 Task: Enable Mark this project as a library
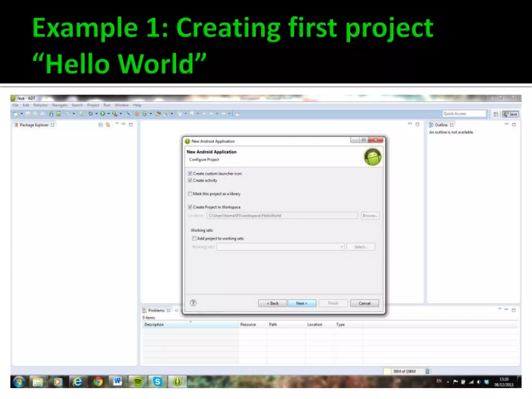190,194
